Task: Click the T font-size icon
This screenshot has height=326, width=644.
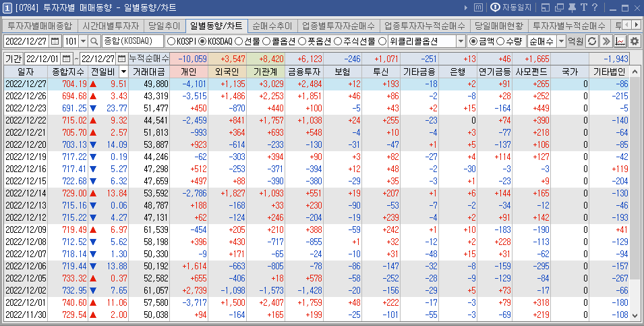Action: click(x=583, y=8)
